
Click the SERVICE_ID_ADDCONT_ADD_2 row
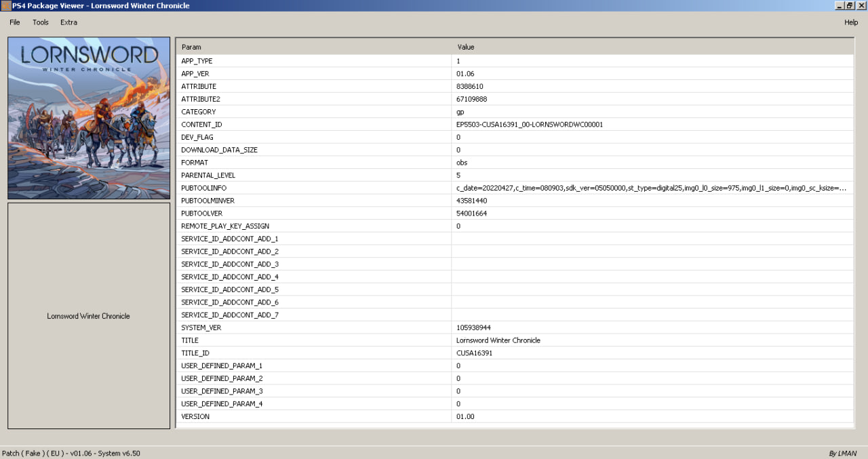tap(515, 252)
